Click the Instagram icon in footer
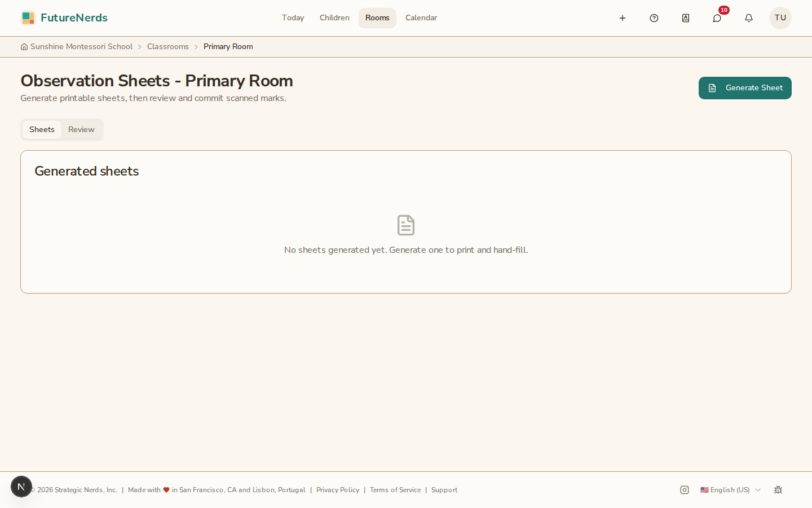Screen dimensions: 812x508 click(x=685, y=490)
